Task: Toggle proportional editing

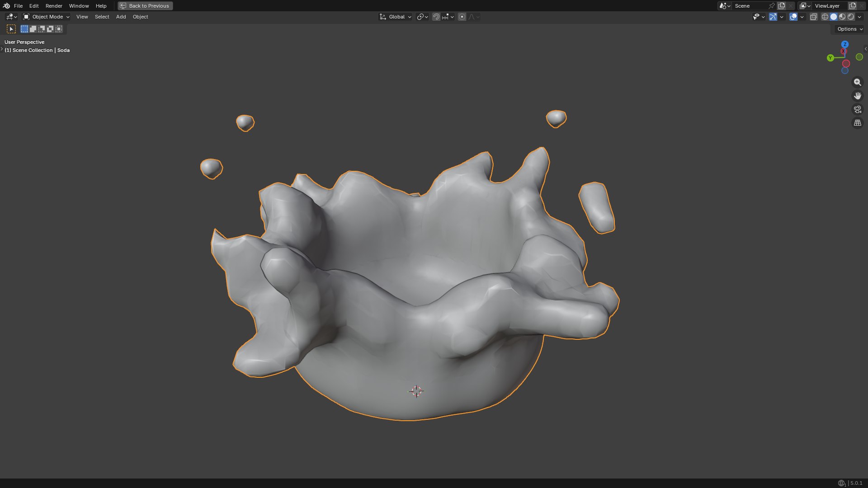Action: [462, 17]
